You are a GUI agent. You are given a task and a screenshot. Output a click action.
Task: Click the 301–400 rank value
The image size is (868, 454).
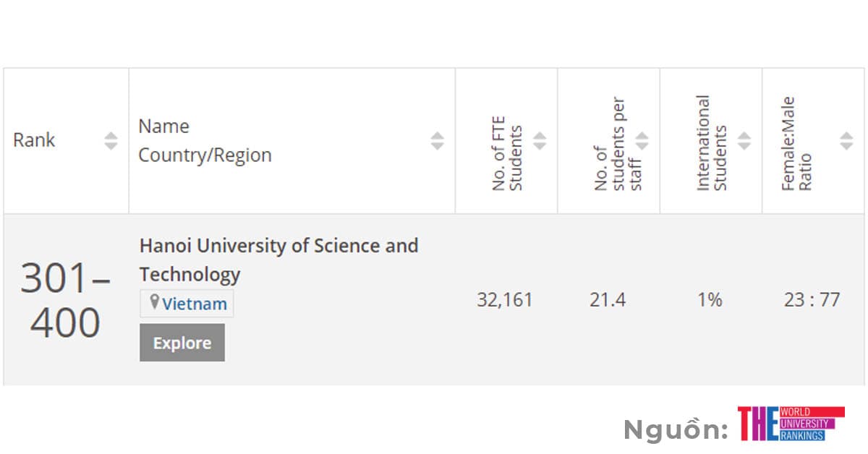[65, 300]
